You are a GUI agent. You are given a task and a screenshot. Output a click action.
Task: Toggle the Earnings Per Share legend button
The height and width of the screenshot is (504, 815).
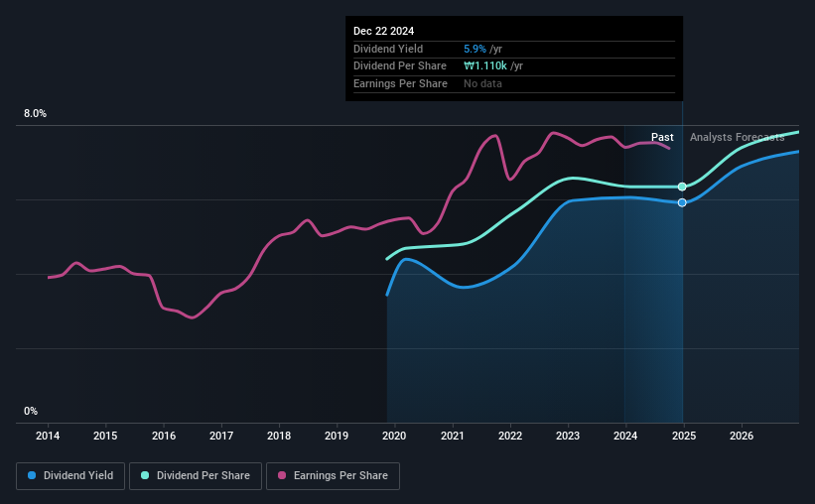pyautogui.click(x=333, y=476)
